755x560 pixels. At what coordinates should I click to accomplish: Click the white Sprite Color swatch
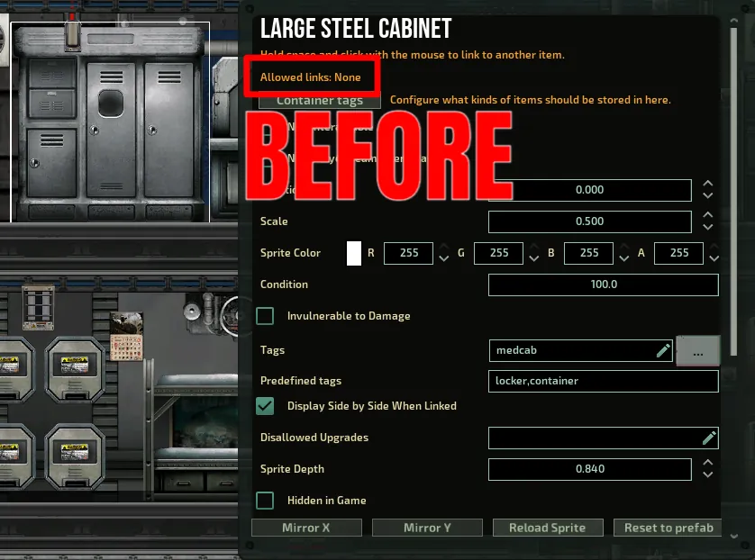pyautogui.click(x=354, y=253)
